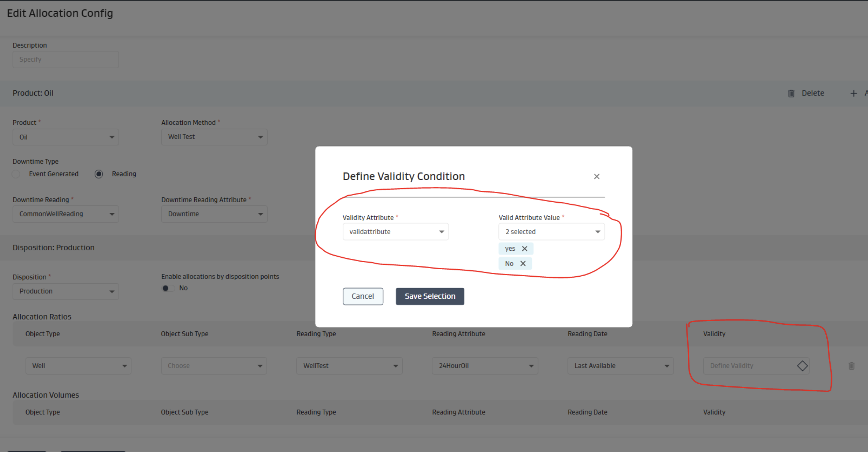
Task: Close the Define Validity Condition dialog
Action: tap(597, 177)
